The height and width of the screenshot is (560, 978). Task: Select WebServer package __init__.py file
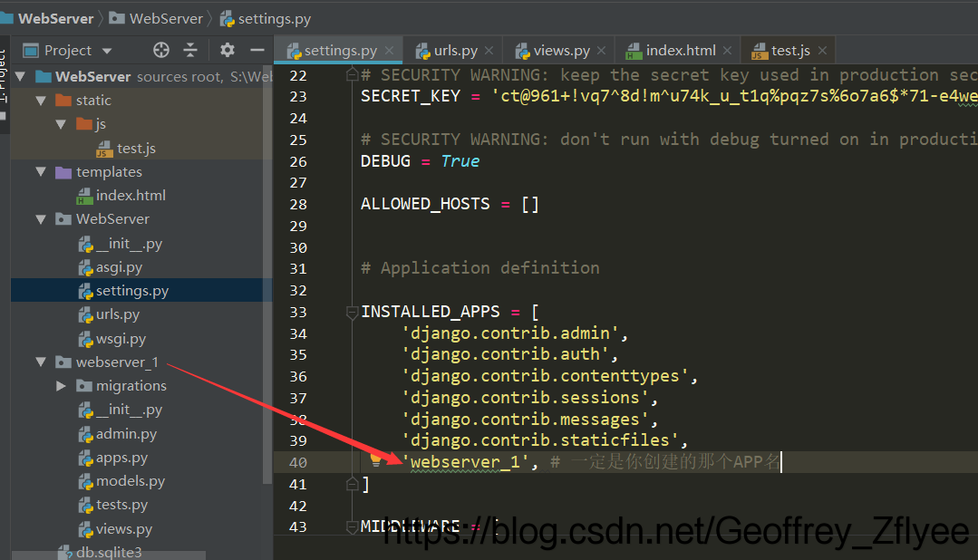[129, 244]
